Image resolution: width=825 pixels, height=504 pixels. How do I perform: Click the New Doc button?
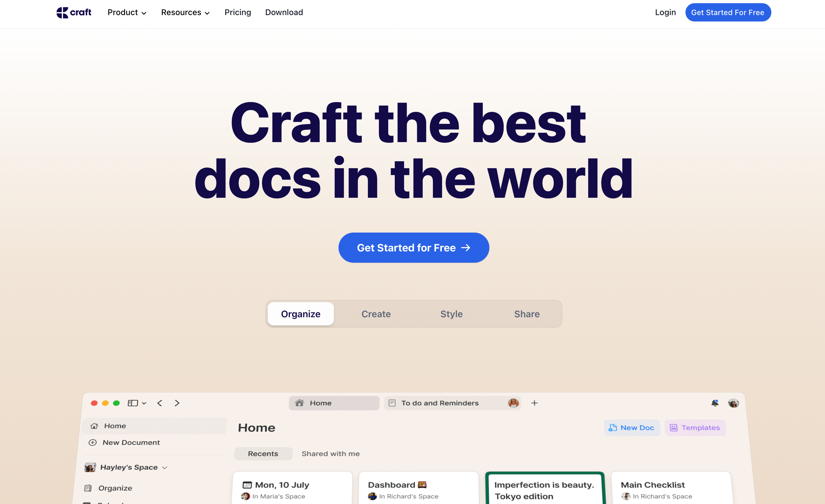(632, 427)
